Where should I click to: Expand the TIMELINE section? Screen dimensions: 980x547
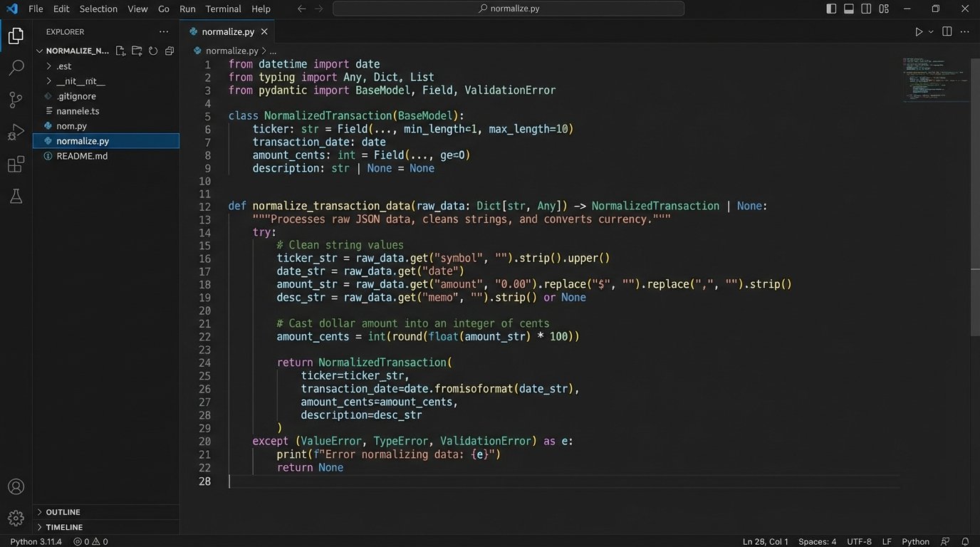coord(64,527)
